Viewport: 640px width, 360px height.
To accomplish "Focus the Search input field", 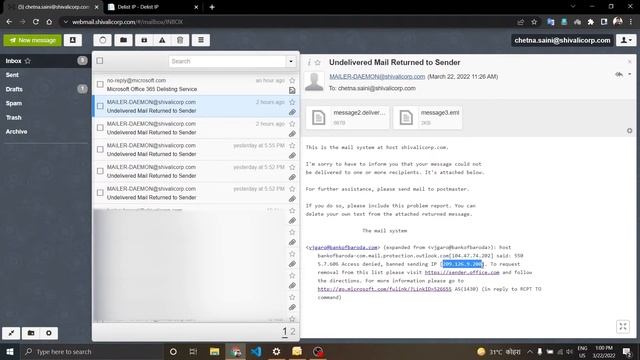I will pyautogui.click(x=227, y=61).
